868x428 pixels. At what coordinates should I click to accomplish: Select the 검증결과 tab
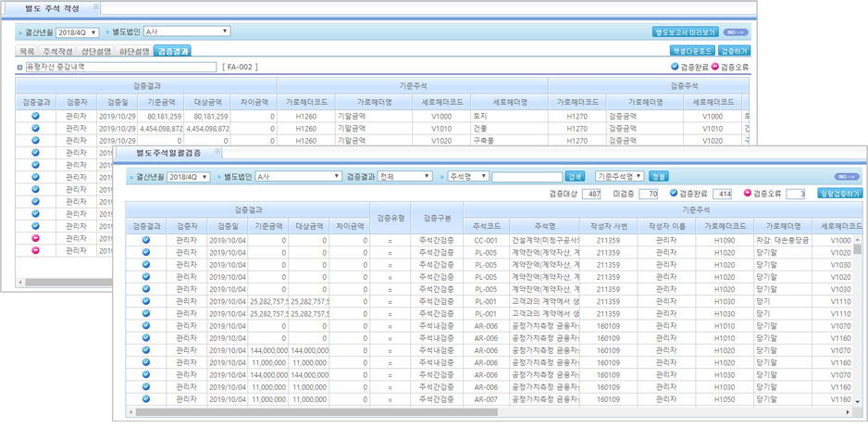[172, 51]
